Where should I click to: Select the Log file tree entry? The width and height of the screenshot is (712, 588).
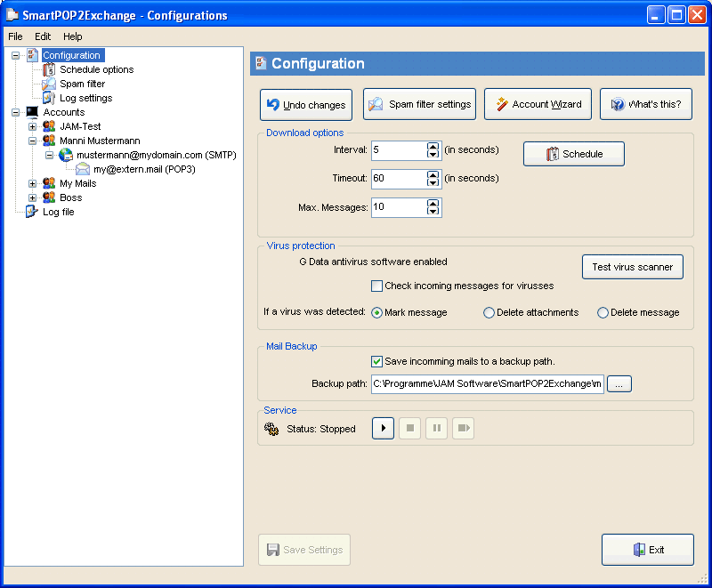[58, 212]
